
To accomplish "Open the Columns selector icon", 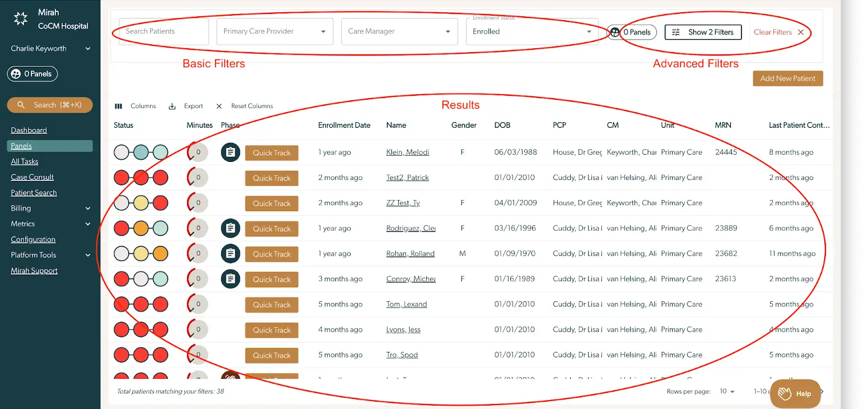I will click(118, 106).
